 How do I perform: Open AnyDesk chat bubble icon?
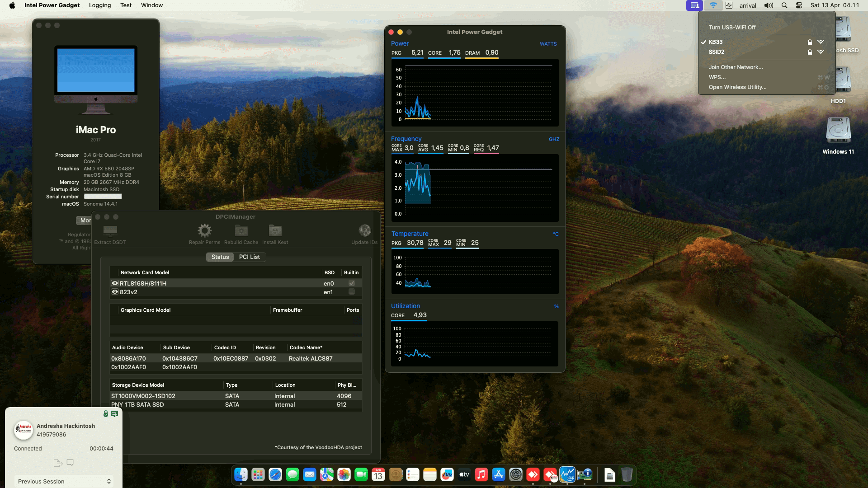pos(70,463)
